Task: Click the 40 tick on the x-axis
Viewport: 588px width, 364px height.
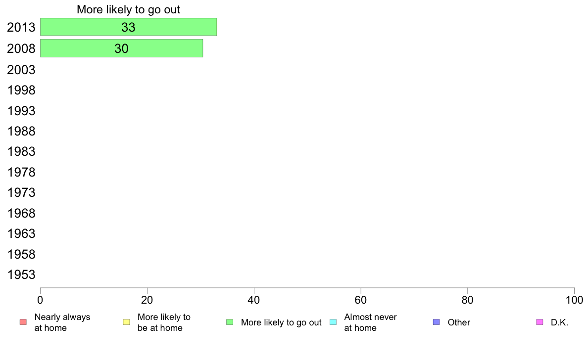Action: 254,300
